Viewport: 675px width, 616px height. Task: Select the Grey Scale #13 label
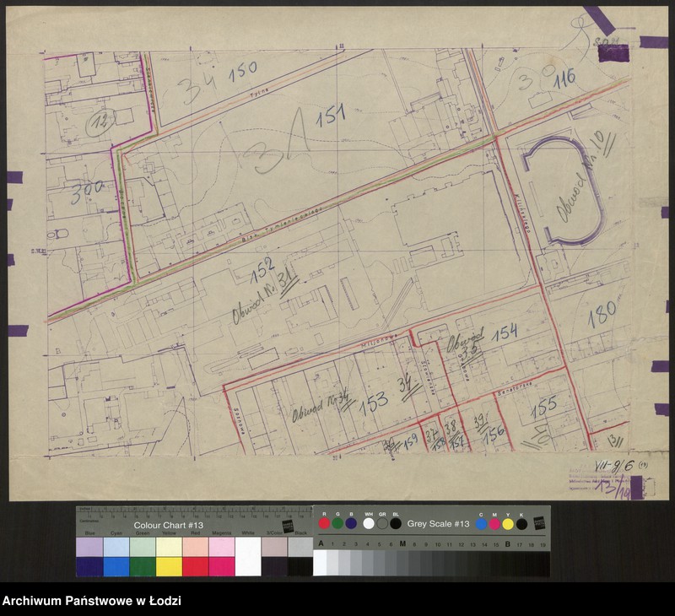[x=438, y=524]
